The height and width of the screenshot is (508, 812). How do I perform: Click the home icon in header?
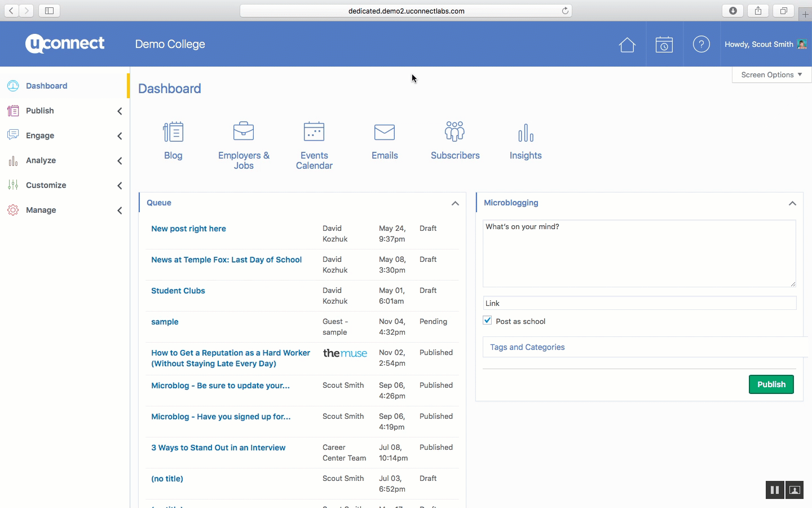627,45
